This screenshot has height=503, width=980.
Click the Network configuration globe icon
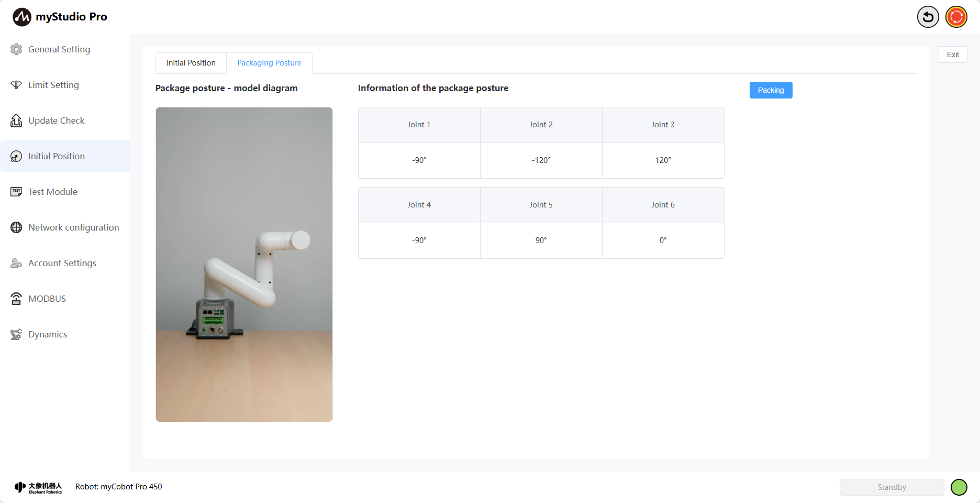click(16, 227)
